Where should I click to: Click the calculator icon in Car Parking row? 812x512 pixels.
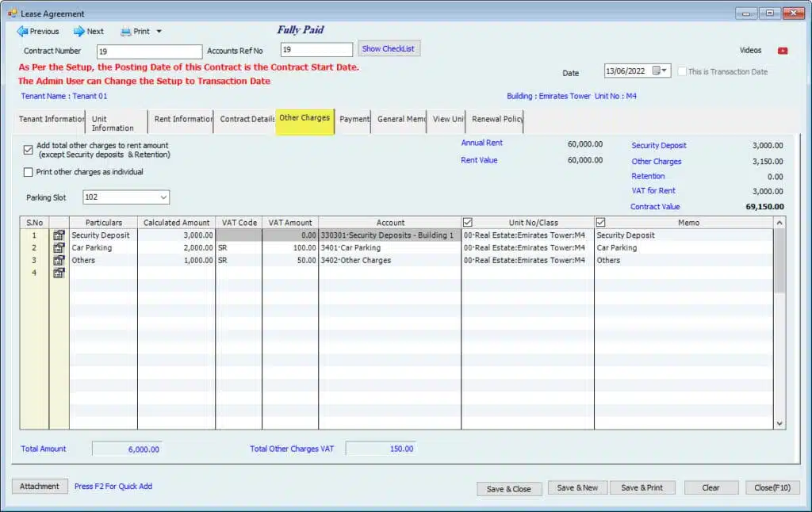coord(59,248)
